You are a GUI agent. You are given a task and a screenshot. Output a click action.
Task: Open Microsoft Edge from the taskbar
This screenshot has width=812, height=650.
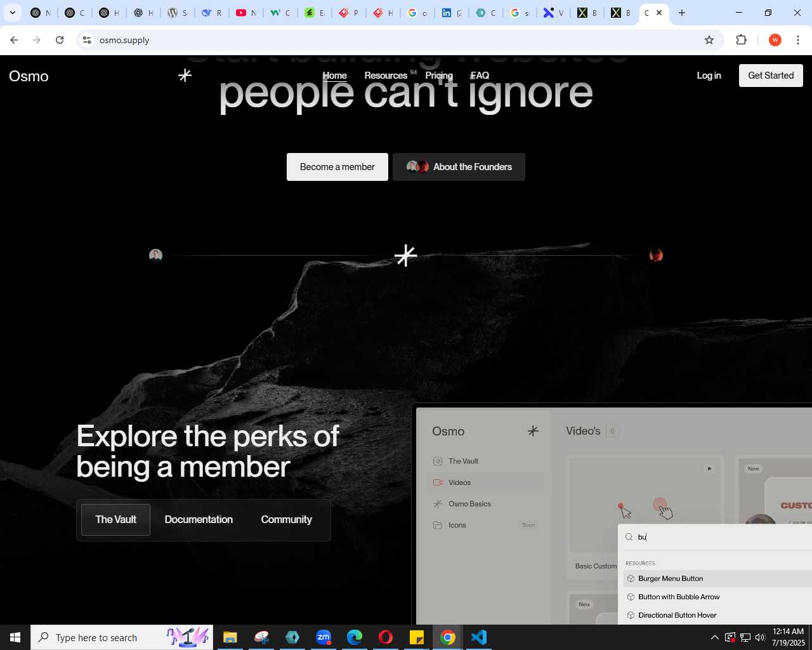pyautogui.click(x=355, y=637)
